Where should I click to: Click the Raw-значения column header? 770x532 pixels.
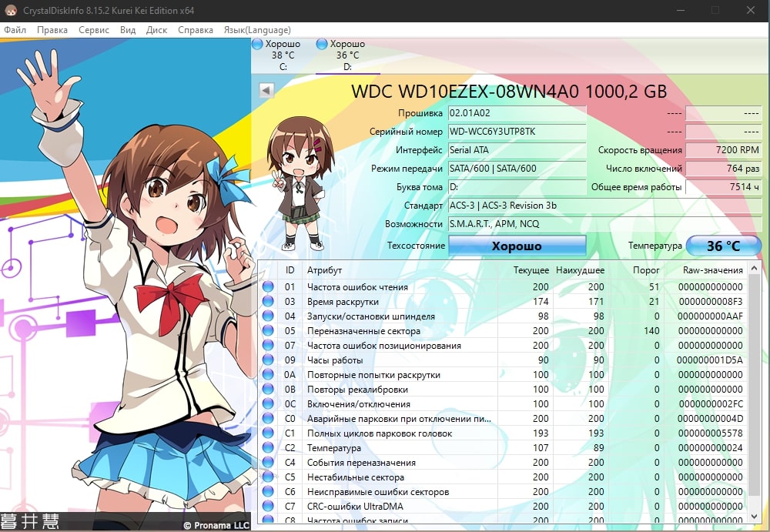tap(712, 270)
